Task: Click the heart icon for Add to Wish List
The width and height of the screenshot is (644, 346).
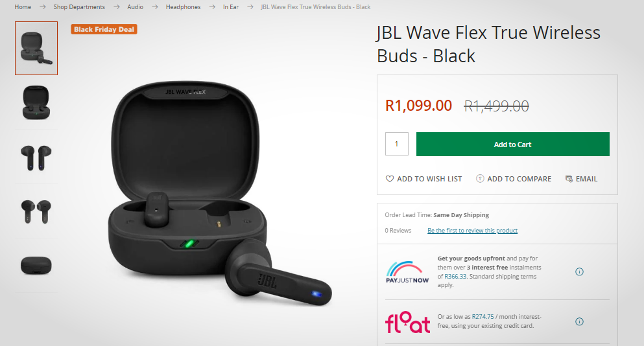Action: point(389,179)
